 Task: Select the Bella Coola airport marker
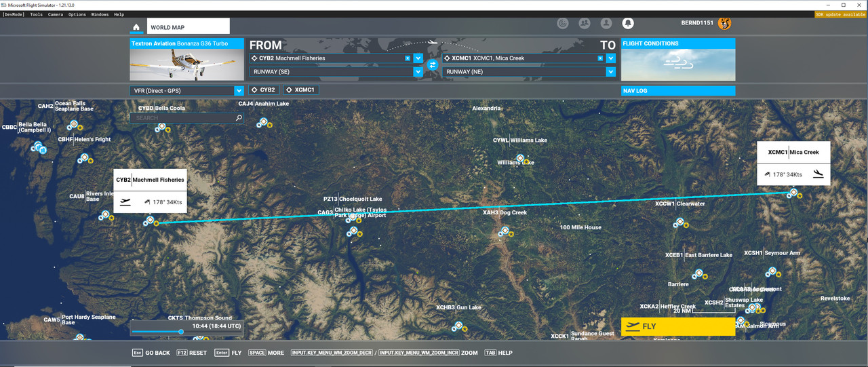point(161,126)
